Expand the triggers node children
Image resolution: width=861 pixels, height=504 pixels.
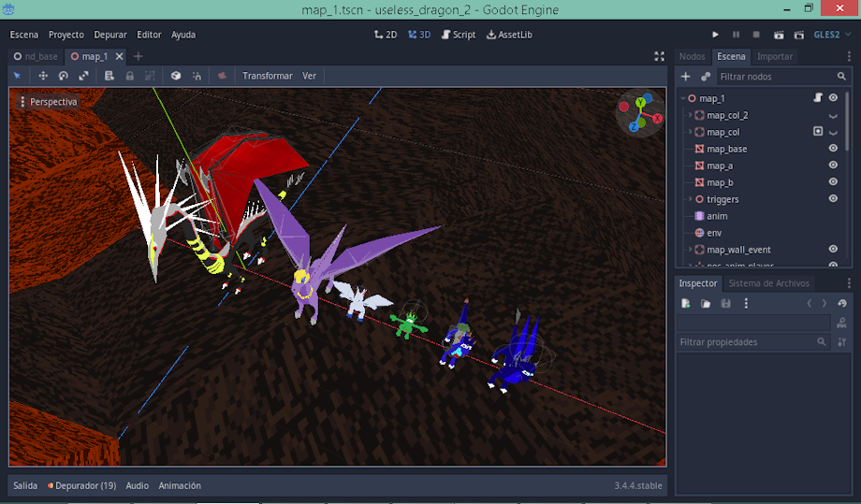point(690,199)
